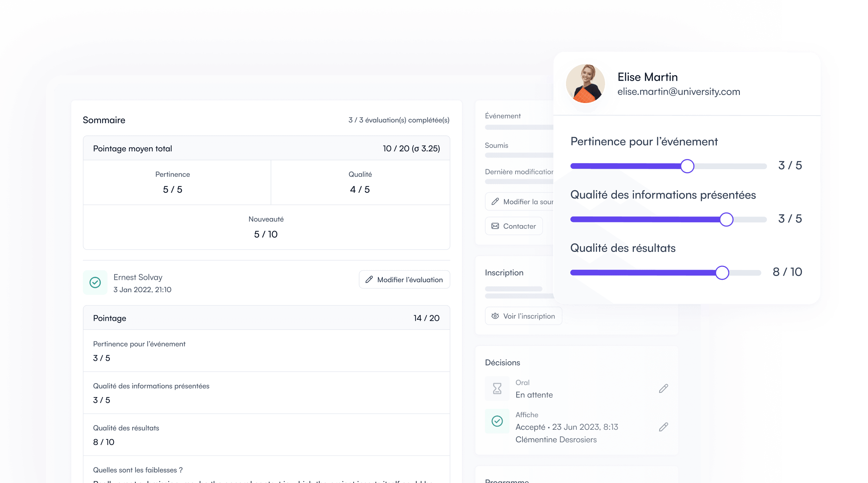868x483 pixels.
Task: Click the pencil icon beside Modifier la sou
Action: [x=495, y=201]
